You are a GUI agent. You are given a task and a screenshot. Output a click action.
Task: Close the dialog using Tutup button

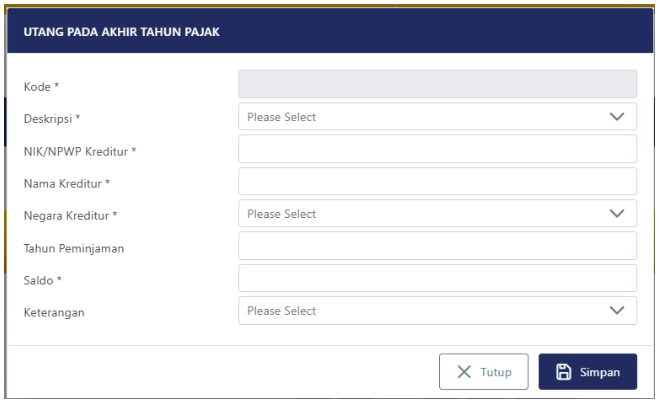[x=485, y=373]
